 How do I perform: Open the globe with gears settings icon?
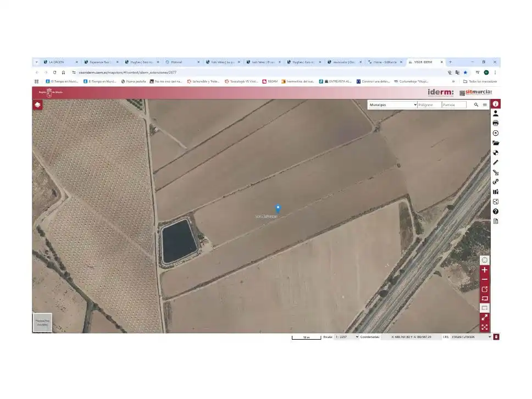[495, 182]
